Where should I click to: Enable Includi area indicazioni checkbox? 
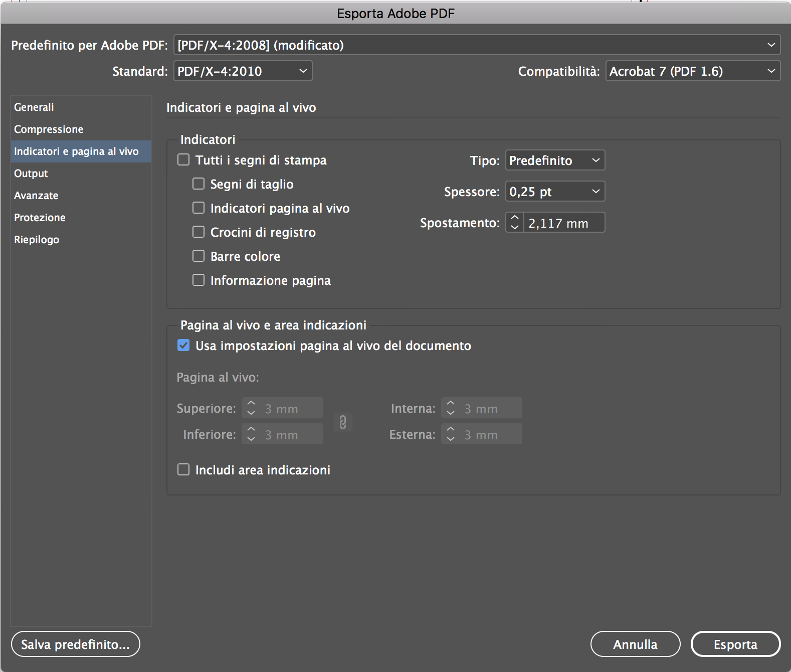click(183, 469)
